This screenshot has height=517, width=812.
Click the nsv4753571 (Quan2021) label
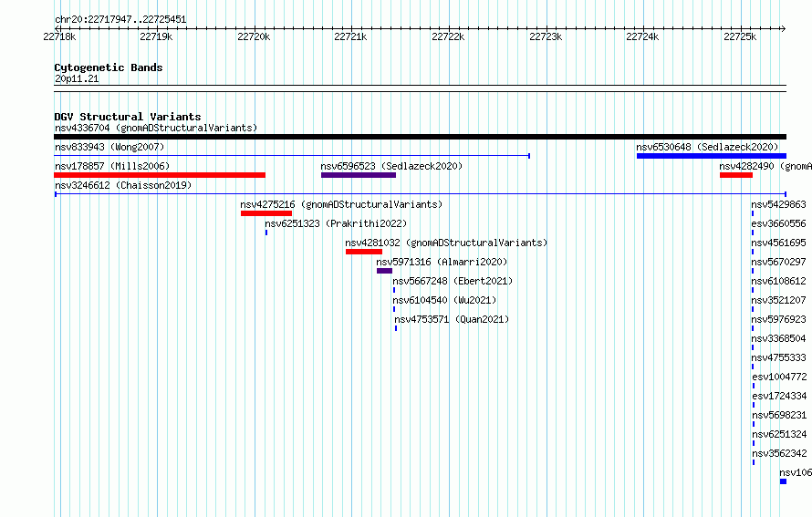(452, 319)
